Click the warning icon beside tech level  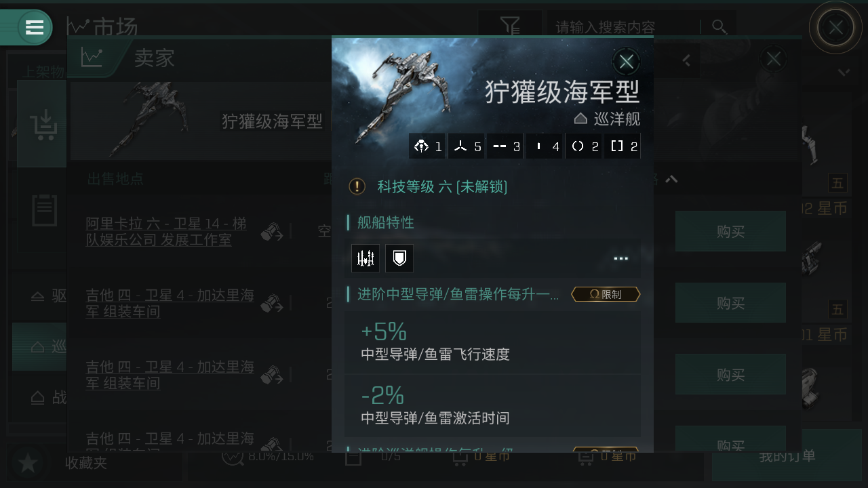pos(357,186)
